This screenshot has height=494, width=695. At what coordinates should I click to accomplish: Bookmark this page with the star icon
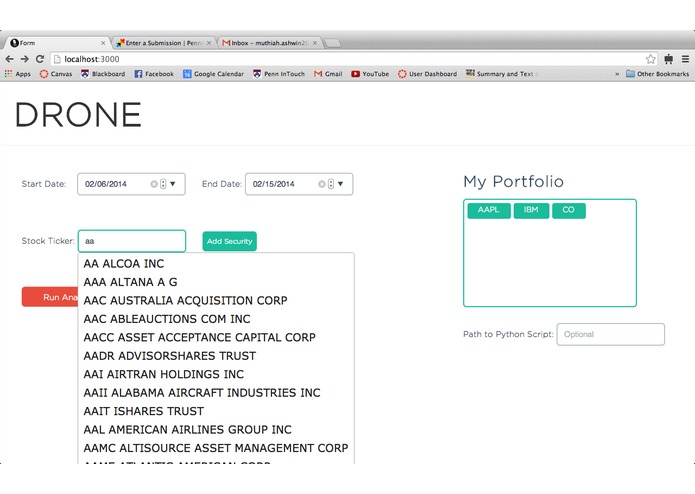[650, 59]
